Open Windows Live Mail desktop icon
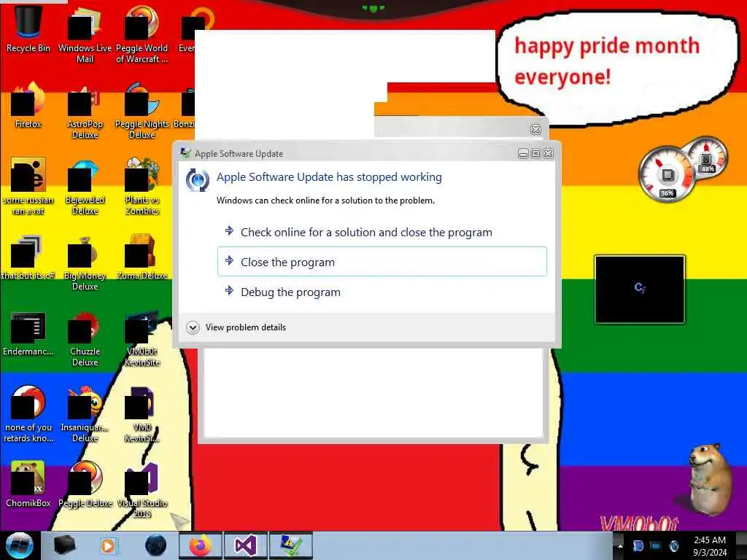This screenshot has width=747, height=560. (85, 34)
